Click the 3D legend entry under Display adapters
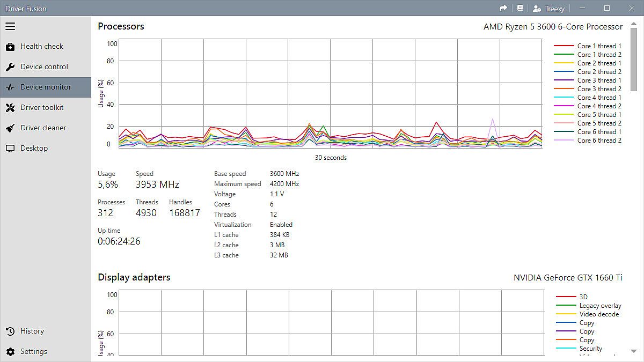644x362 pixels. (x=572, y=297)
